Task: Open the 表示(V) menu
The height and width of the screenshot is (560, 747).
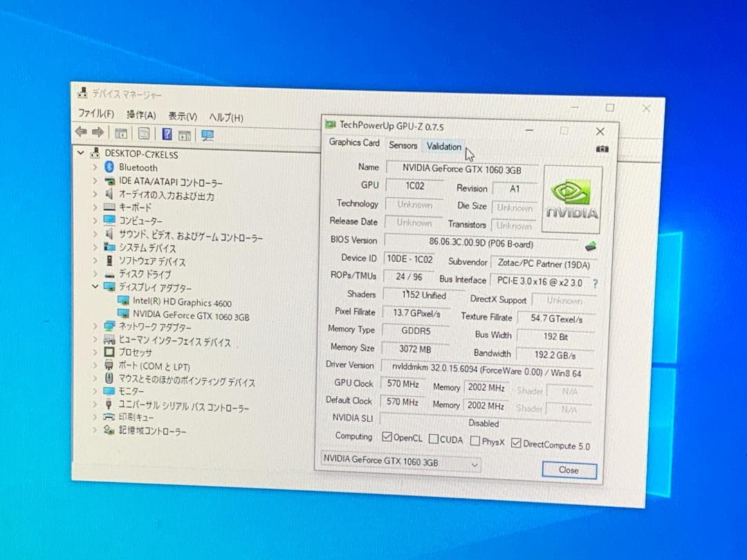Action: 183,116
